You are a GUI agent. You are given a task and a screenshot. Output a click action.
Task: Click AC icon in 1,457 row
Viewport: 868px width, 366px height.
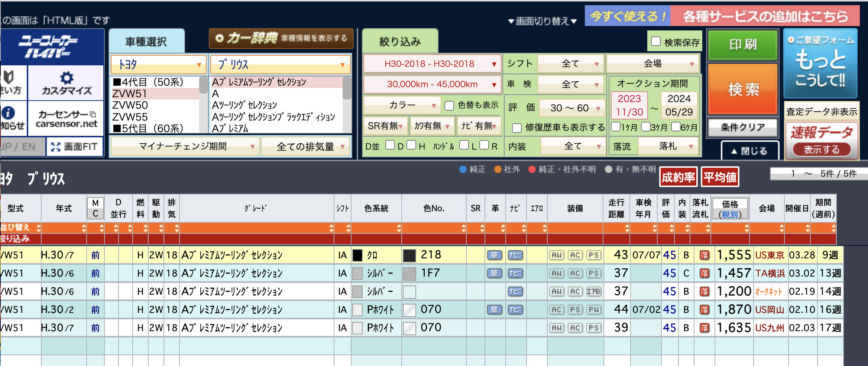click(575, 274)
